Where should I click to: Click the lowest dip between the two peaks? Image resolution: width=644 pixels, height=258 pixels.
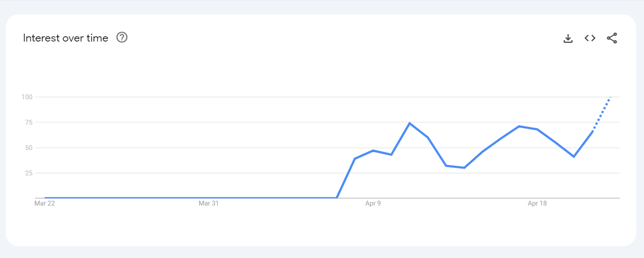click(x=464, y=167)
